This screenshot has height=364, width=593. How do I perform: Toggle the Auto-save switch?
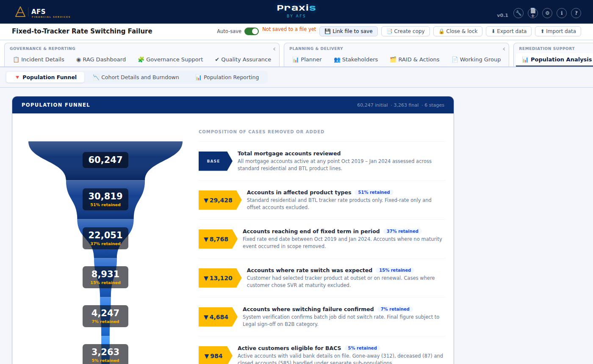(252, 31)
